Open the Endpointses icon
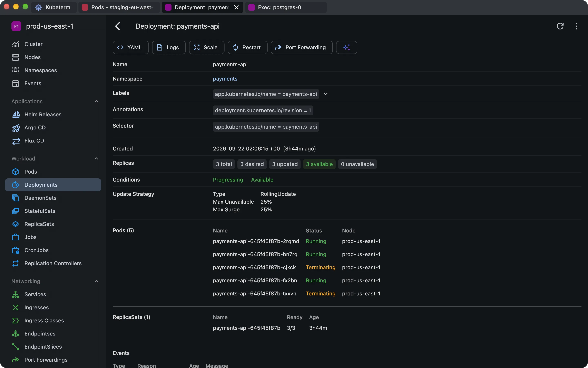This screenshot has height=368, width=588. (x=16, y=334)
